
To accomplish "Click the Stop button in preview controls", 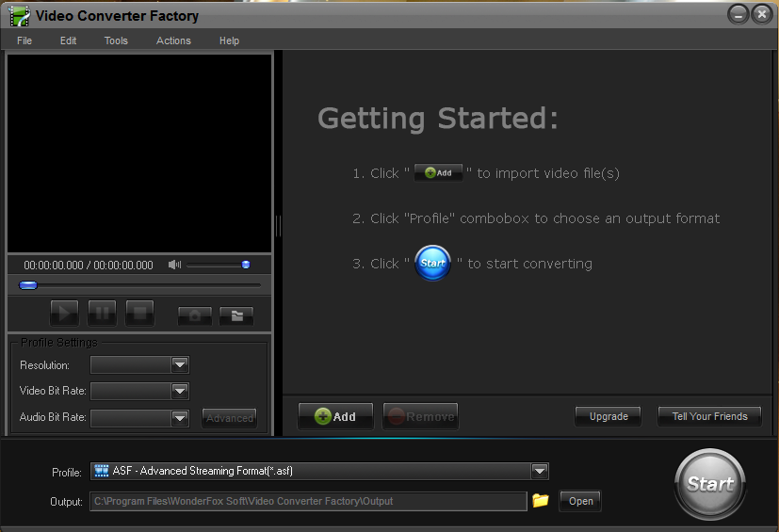I will tap(139, 313).
